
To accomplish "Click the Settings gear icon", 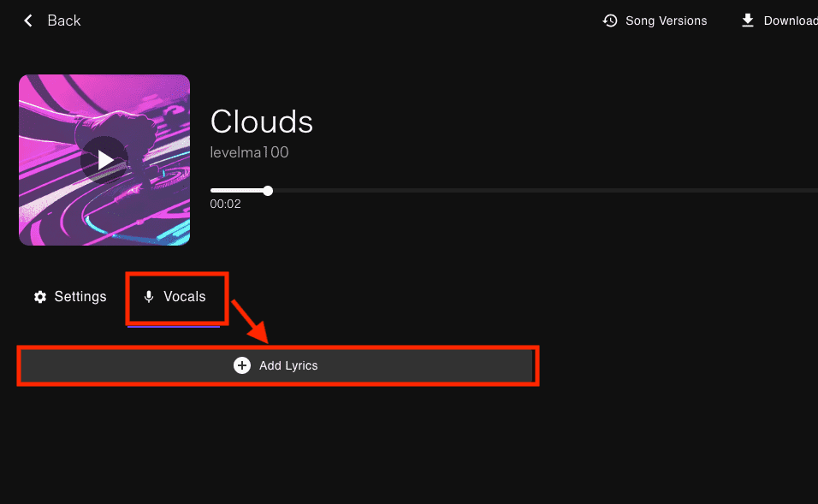I will (40, 297).
